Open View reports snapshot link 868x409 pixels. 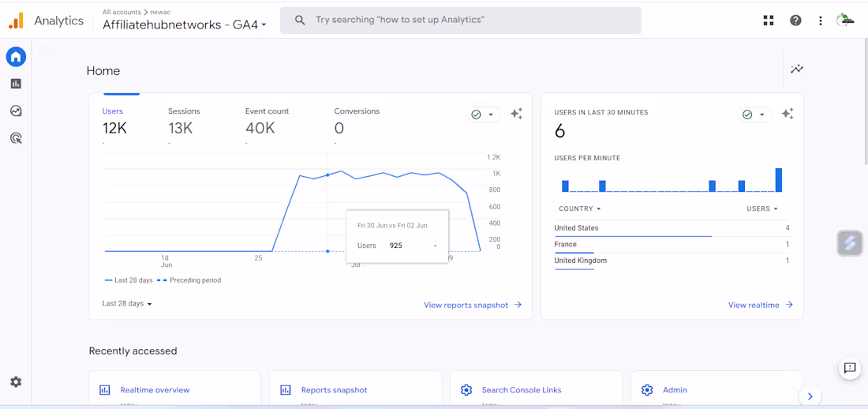[473, 305]
